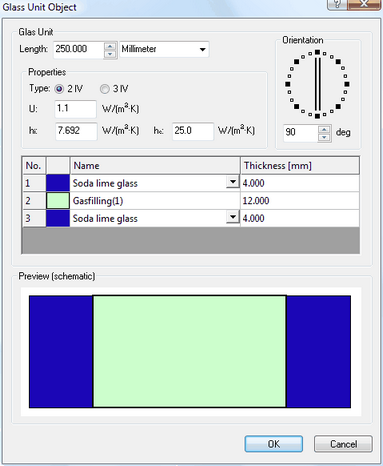Decrease orientation degrees with down arrow
383x466 pixels.
pos(324,137)
